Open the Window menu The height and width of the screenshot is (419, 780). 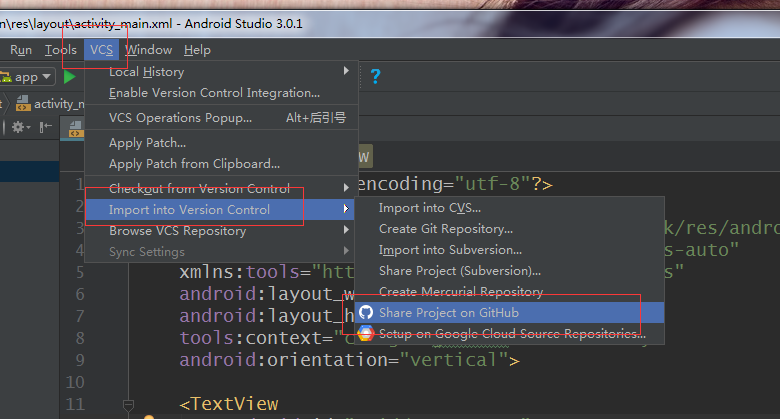coord(149,50)
